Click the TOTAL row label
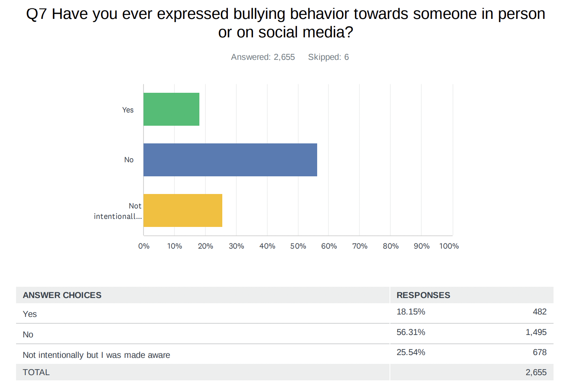 tap(36, 372)
